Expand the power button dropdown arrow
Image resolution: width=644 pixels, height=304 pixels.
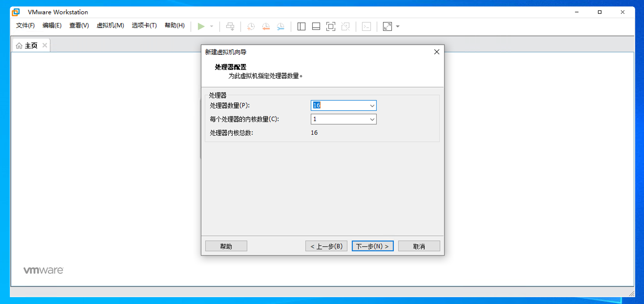[x=211, y=26]
